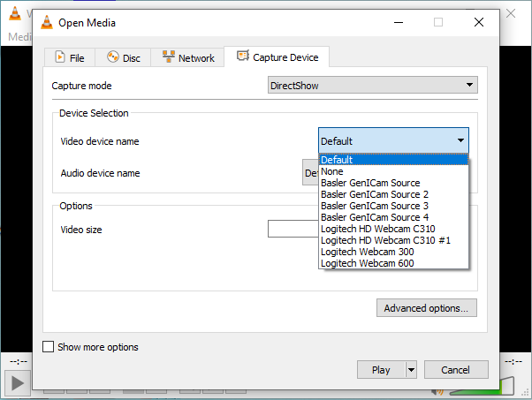Choose Default in the video device list
The width and height of the screenshot is (532, 400).
tap(393, 160)
